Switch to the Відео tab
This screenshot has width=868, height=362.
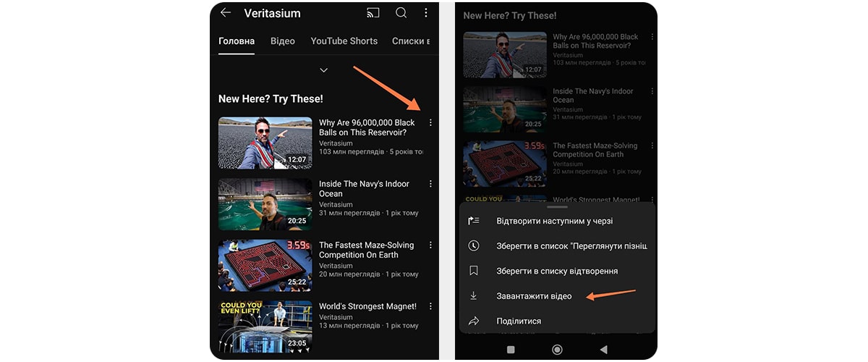(x=283, y=41)
